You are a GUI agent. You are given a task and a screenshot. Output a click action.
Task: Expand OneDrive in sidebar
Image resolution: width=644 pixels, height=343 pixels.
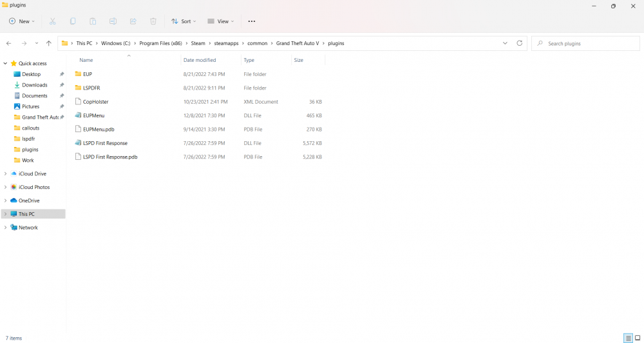pyautogui.click(x=5, y=201)
